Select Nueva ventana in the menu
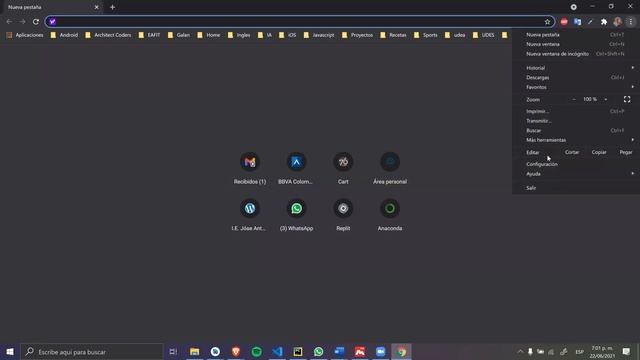 coord(576,44)
